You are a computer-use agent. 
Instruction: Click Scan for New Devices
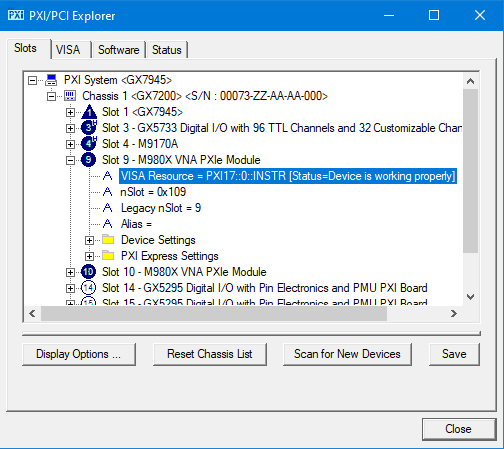347,354
